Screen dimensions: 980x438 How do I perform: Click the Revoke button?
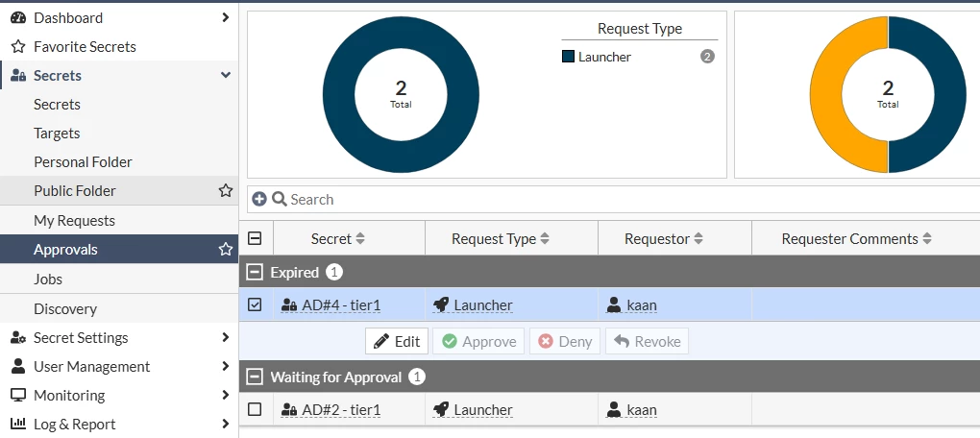(x=647, y=341)
